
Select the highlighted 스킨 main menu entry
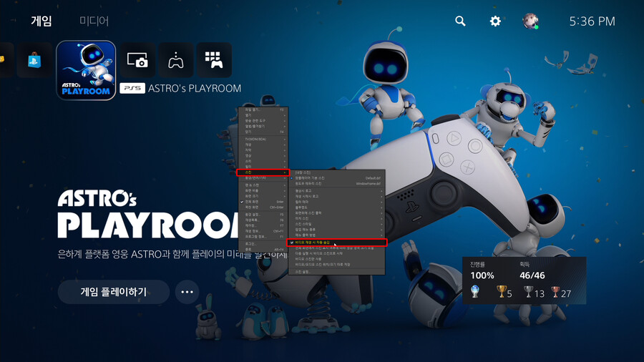point(263,172)
